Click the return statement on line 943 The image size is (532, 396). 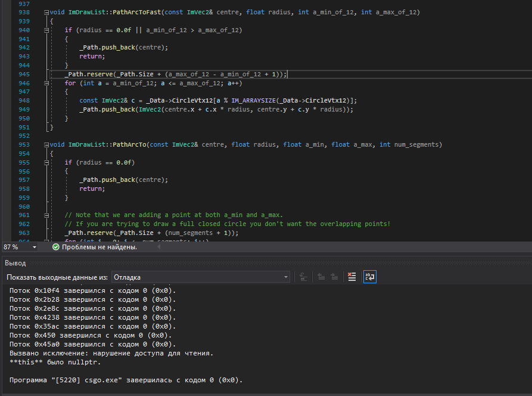[92, 57]
